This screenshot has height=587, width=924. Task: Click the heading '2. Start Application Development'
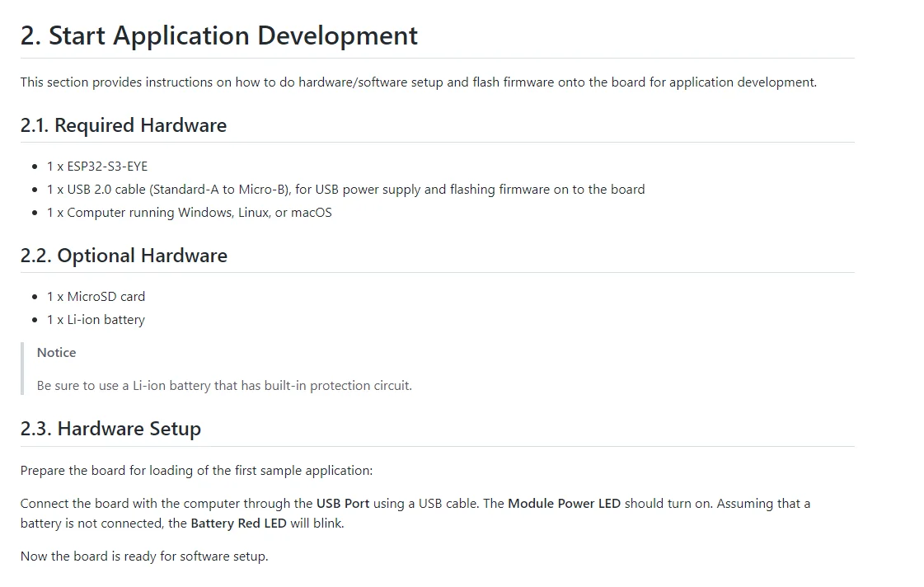[x=218, y=36]
